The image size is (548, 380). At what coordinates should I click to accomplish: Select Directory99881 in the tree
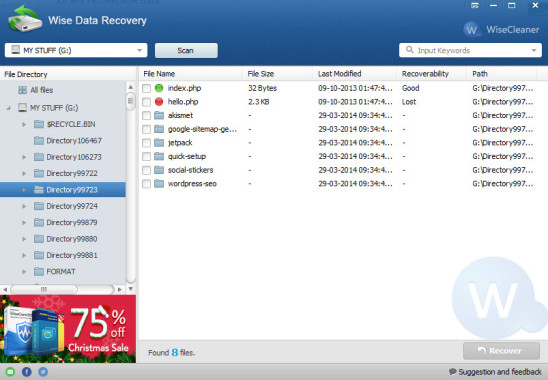click(72, 255)
